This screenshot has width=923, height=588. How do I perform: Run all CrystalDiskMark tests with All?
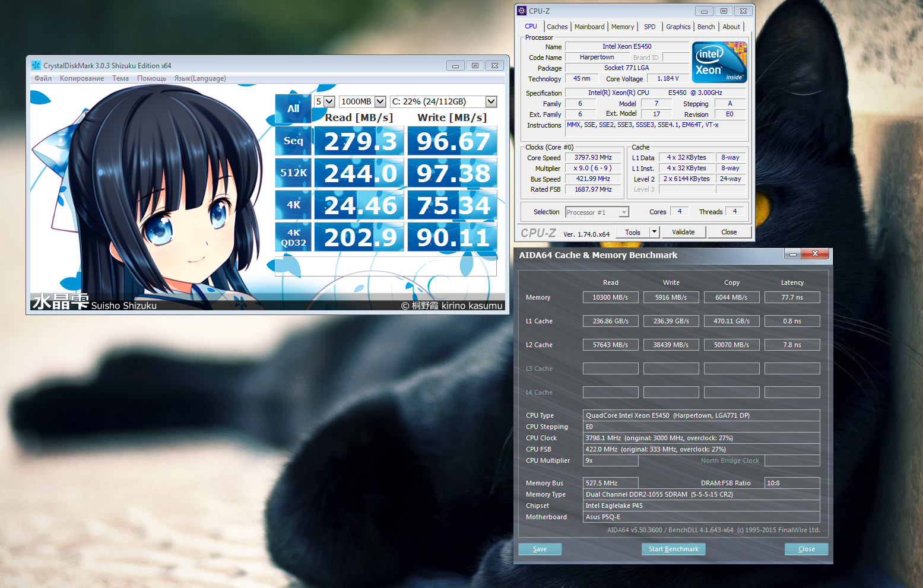[x=293, y=109]
